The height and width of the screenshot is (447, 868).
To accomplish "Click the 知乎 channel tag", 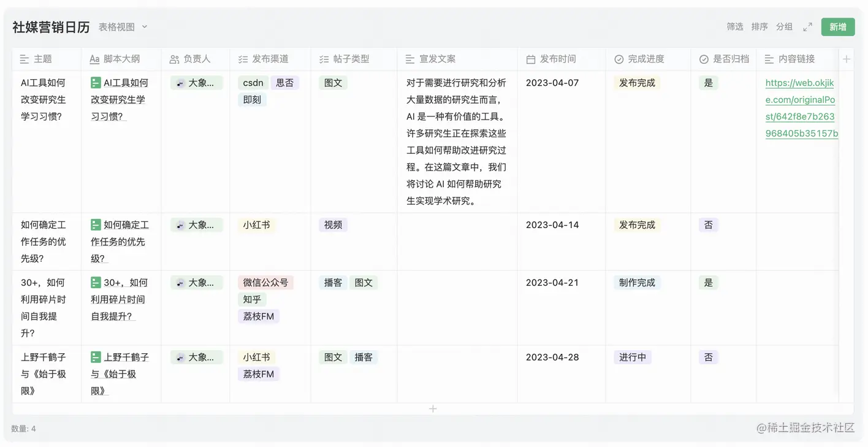I will (252, 299).
